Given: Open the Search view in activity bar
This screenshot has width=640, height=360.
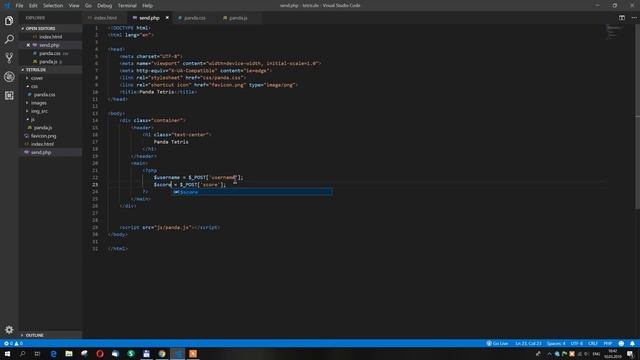Looking at the screenshot, I should (9, 39).
